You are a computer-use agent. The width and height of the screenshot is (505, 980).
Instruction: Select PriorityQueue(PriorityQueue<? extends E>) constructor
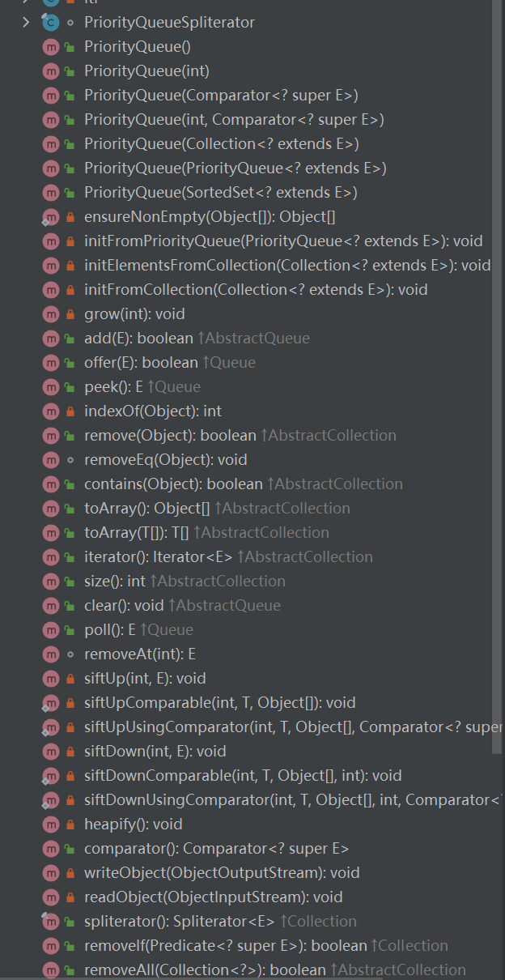[236, 168]
